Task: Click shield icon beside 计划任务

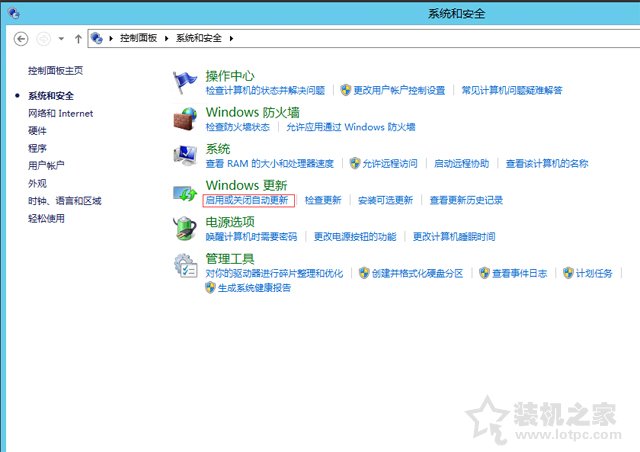Action: click(568, 273)
